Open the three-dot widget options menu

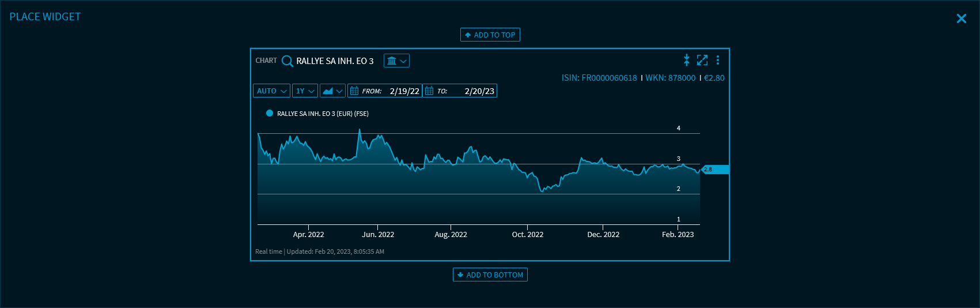pyautogui.click(x=717, y=60)
